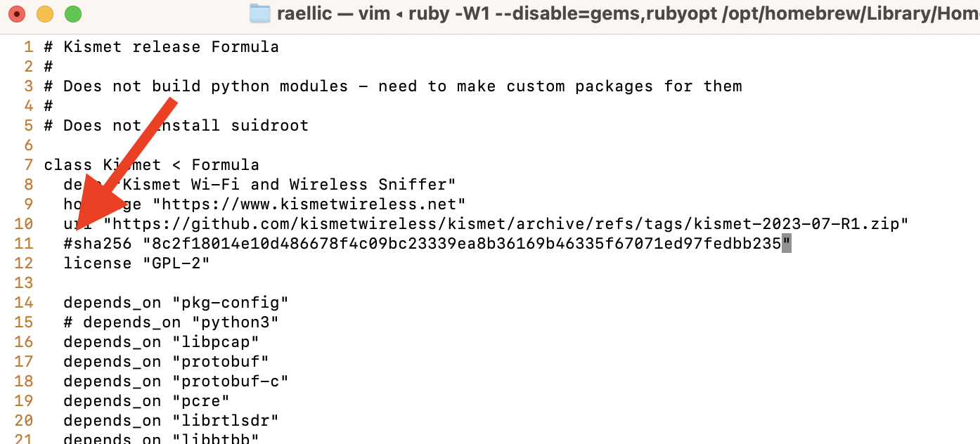Viewport: 980px width, 444px height.
Task: Click the yellow minimize window button
Action: [45, 13]
